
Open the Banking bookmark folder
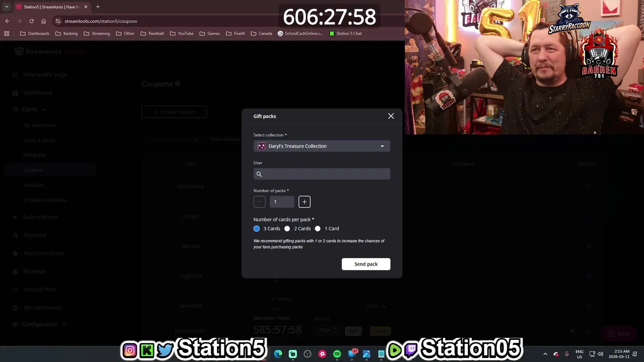tap(66, 34)
